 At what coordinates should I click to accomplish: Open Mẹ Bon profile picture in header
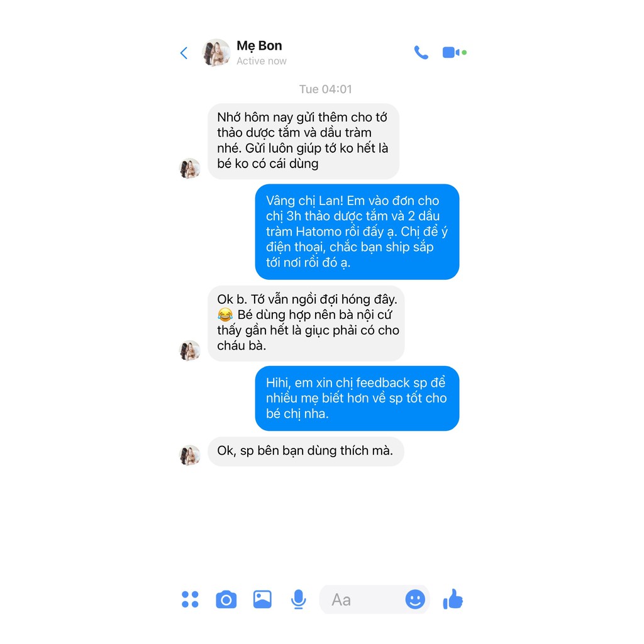click(216, 53)
